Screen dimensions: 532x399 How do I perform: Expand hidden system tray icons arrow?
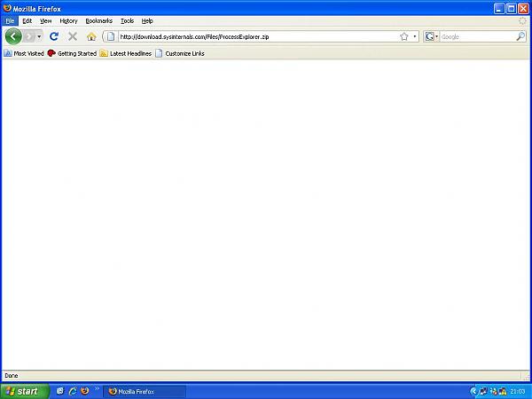(473, 392)
